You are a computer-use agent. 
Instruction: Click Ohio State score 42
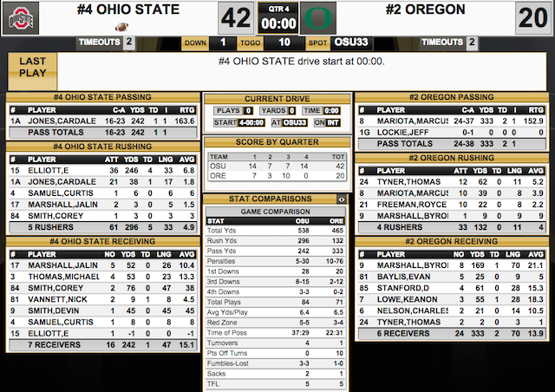(x=236, y=18)
